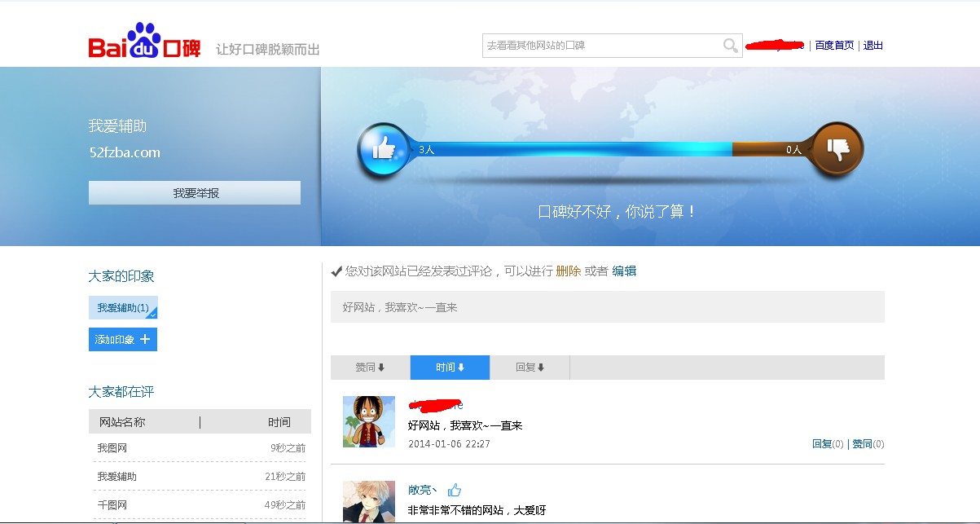Click the 21秒之前 time entry

coord(285,477)
